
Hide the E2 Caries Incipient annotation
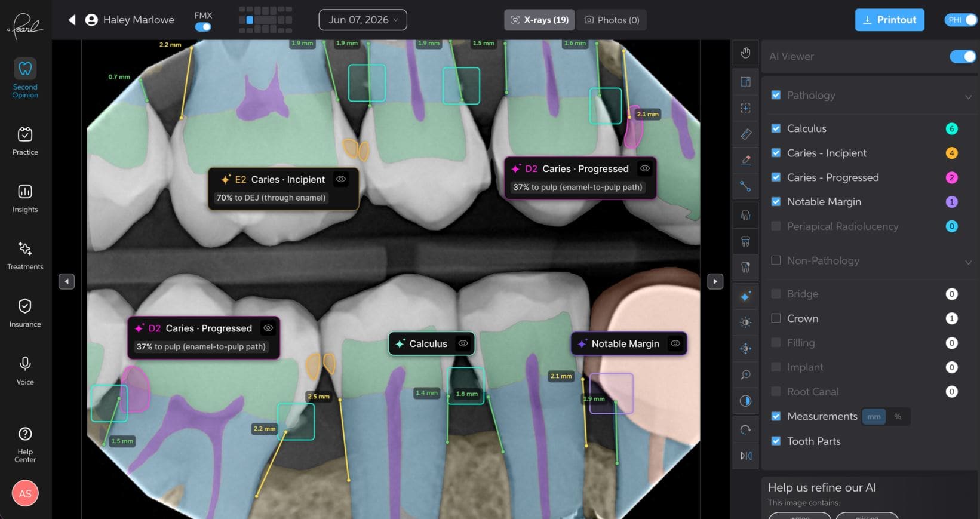coord(341,179)
